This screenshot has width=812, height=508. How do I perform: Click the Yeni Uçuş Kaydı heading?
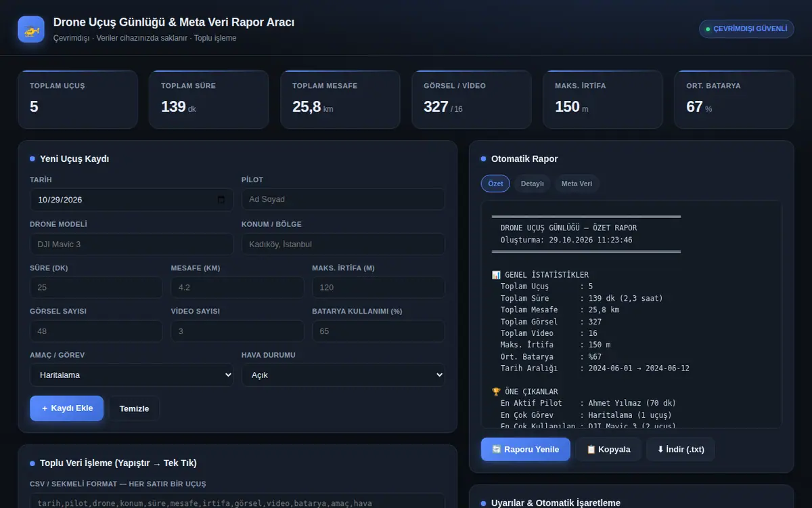(x=74, y=158)
